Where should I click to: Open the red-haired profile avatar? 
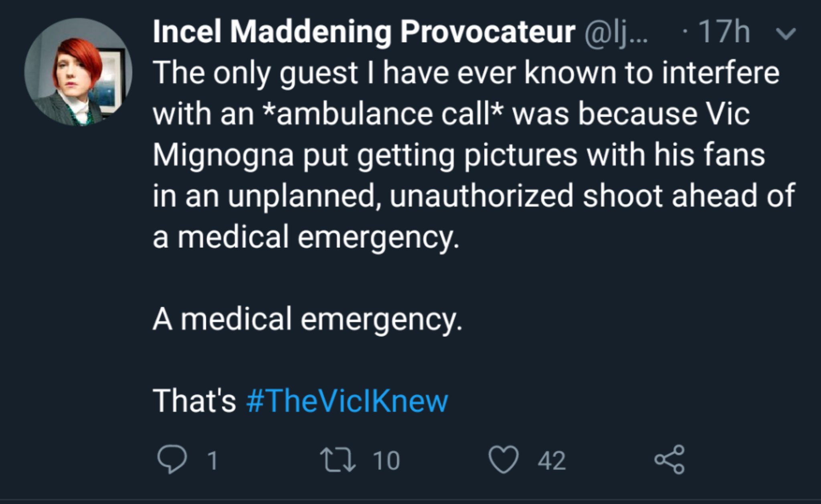click(78, 72)
